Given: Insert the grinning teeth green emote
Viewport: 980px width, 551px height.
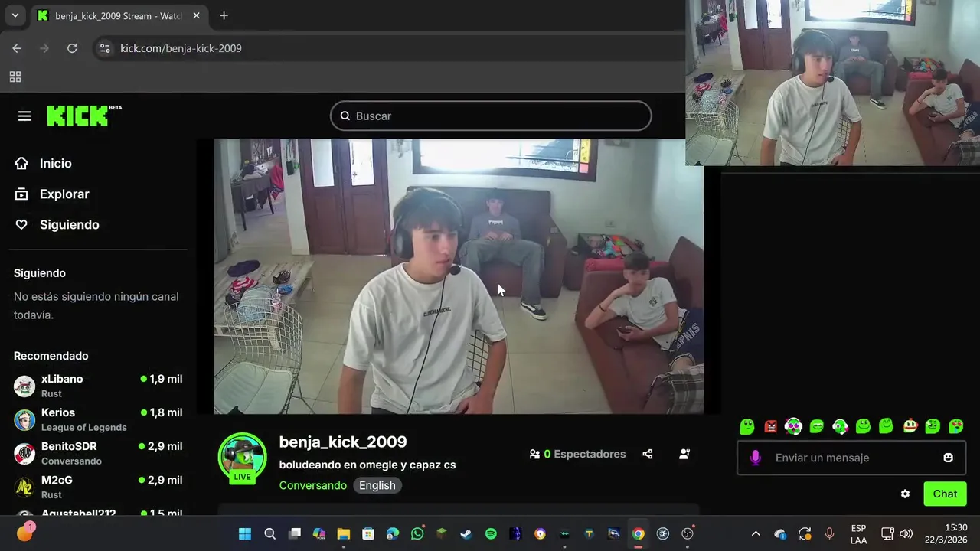Looking at the screenshot, I should 817,426.
